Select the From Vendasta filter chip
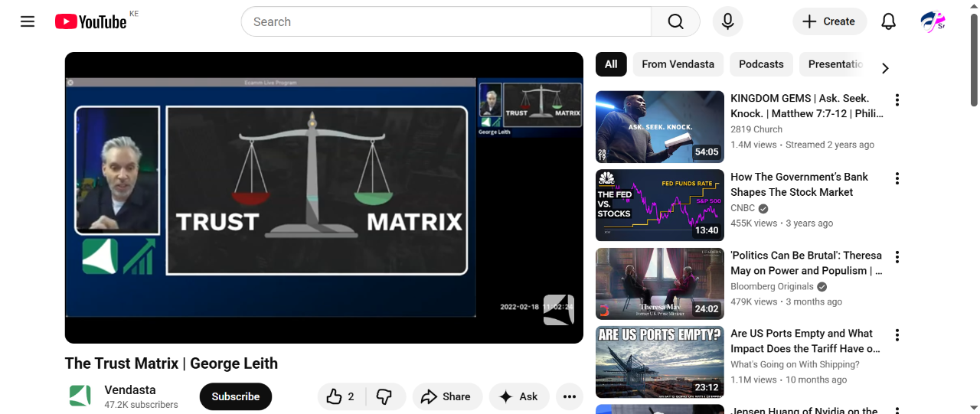 678,64
